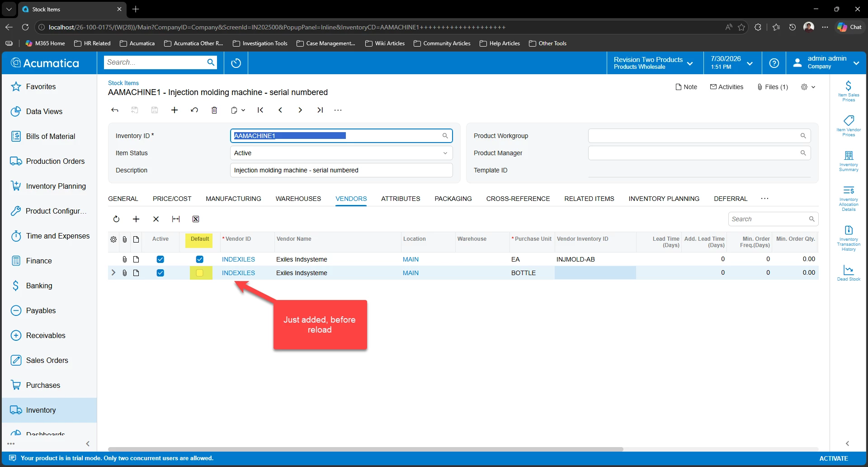Open the admin admin user menu
Viewport: 868px width, 467px height.
point(826,63)
